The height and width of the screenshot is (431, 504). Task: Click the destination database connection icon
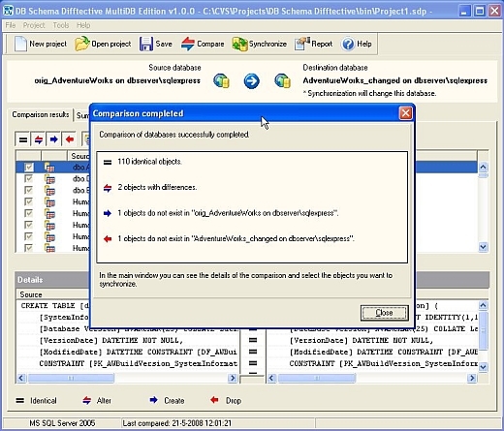[282, 80]
